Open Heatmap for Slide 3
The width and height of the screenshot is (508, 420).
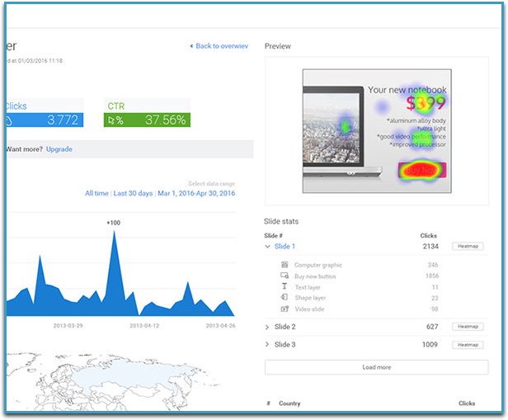[x=468, y=345]
